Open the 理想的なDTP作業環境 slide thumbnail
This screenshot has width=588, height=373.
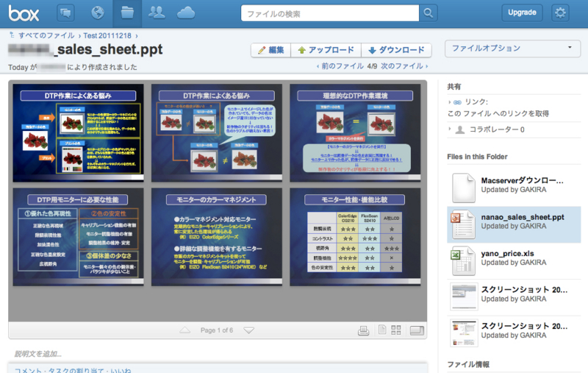click(x=355, y=133)
